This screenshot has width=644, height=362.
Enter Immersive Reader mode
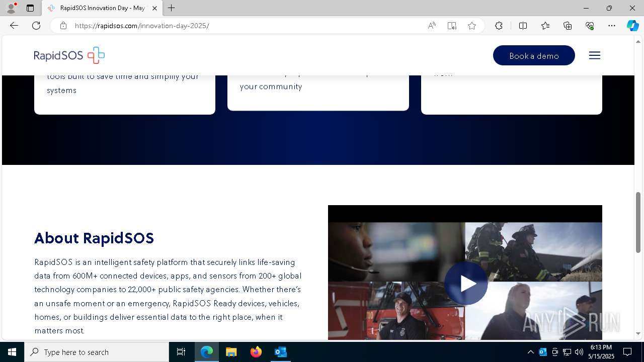click(x=452, y=26)
